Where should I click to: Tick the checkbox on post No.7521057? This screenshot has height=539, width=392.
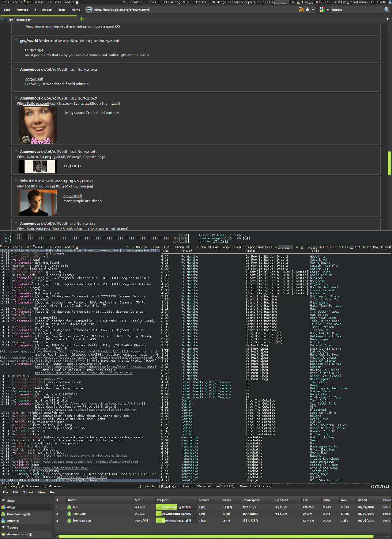16,97
